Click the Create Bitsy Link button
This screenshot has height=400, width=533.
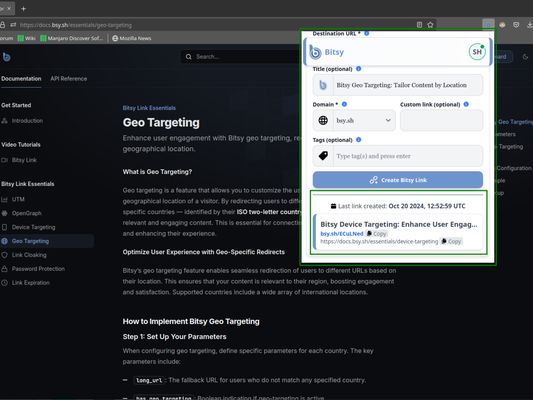pos(398,180)
